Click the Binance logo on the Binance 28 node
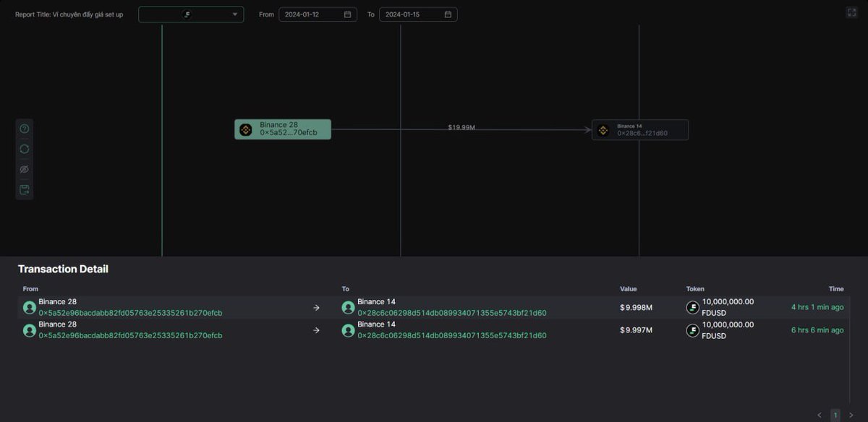Screen dimensions: 868x422 tap(246, 129)
